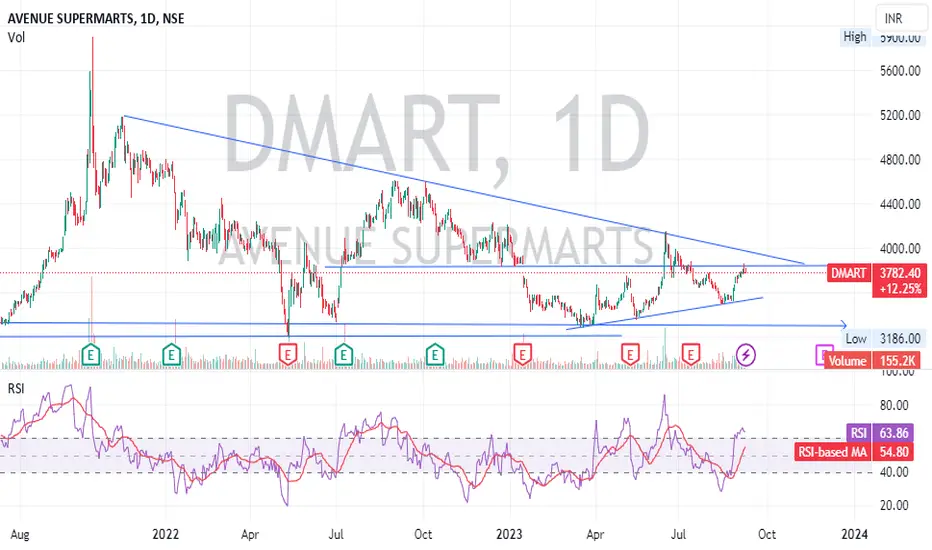This screenshot has height=550, width=932.
Task: Select the RSI indicator pane label
Action: coord(16,388)
